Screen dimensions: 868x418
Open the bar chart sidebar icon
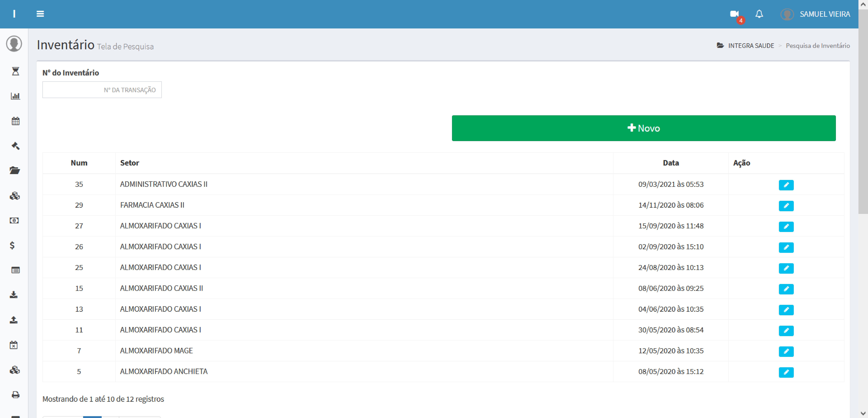(16, 96)
